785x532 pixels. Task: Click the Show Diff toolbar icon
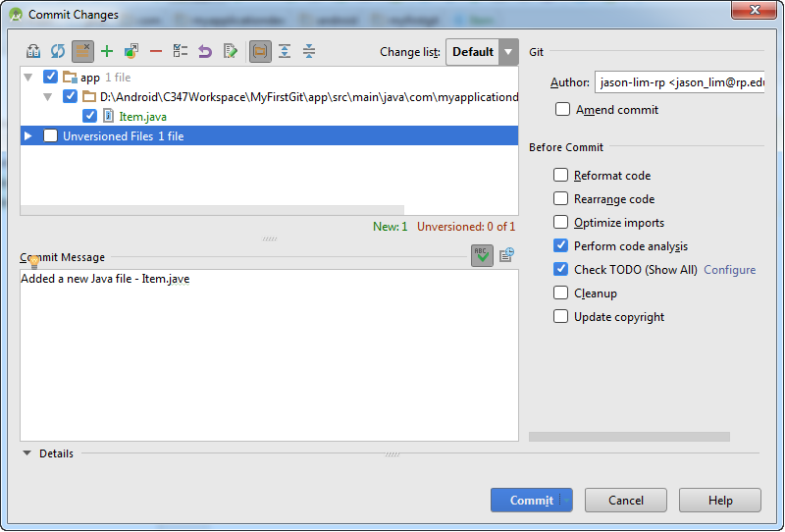click(33, 52)
